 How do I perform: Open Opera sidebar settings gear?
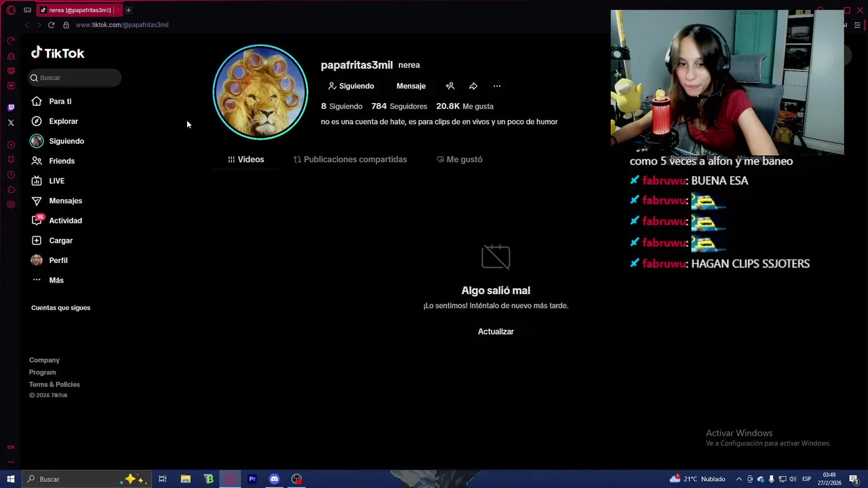11,205
